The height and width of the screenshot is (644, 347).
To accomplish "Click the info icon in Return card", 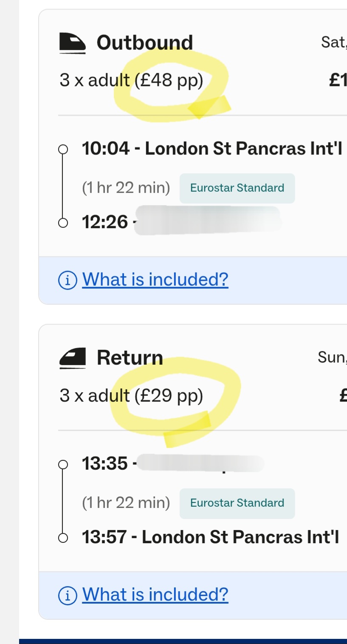I will [67, 595].
